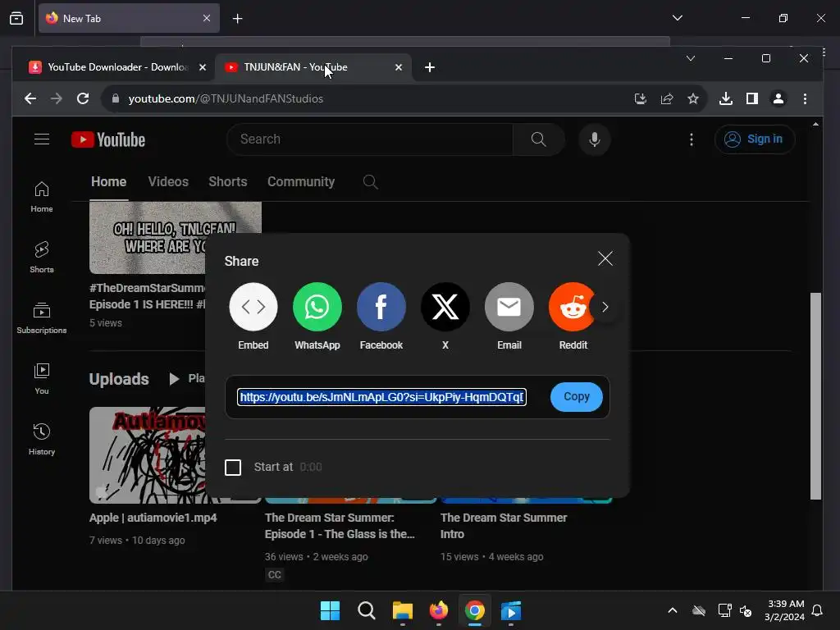Reload the YouTube page

pos(83,98)
